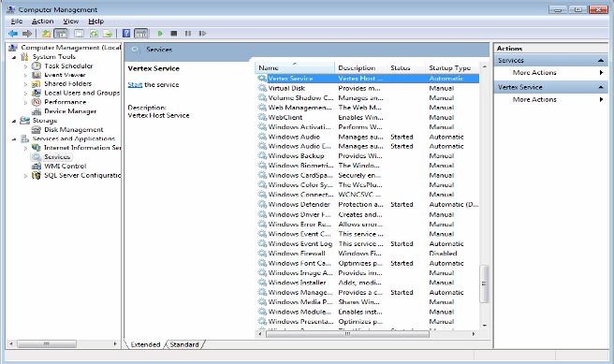614x364 pixels.
Task: Toggle the Show/Hide Console Tree toolbar icon
Action: (61, 34)
